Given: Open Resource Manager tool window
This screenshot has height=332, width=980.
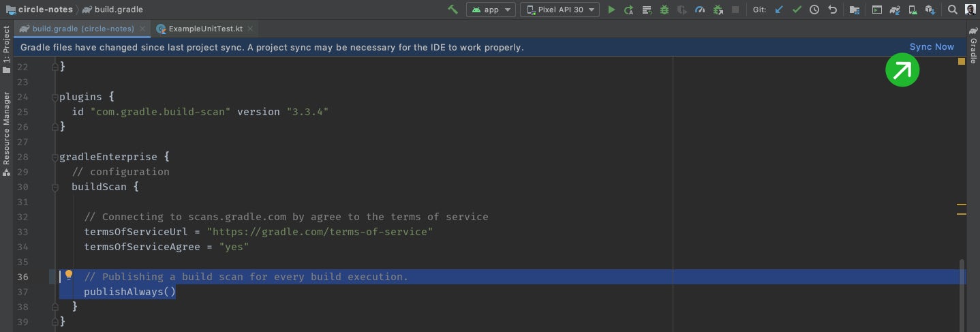Looking at the screenshot, I should pos(6,134).
